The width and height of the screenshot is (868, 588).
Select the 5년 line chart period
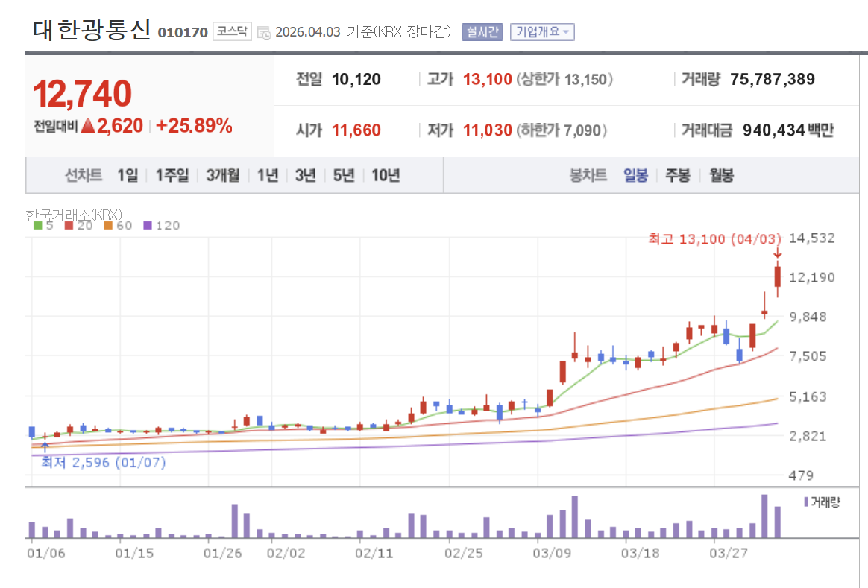coord(344,175)
